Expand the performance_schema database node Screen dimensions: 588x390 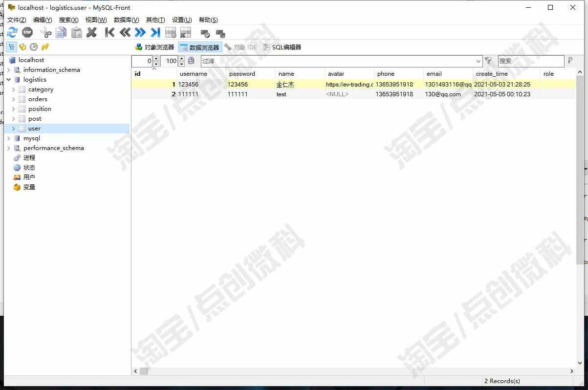8,148
